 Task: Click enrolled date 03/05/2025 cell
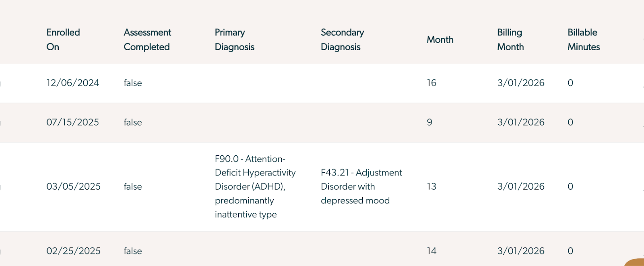pyautogui.click(x=74, y=186)
